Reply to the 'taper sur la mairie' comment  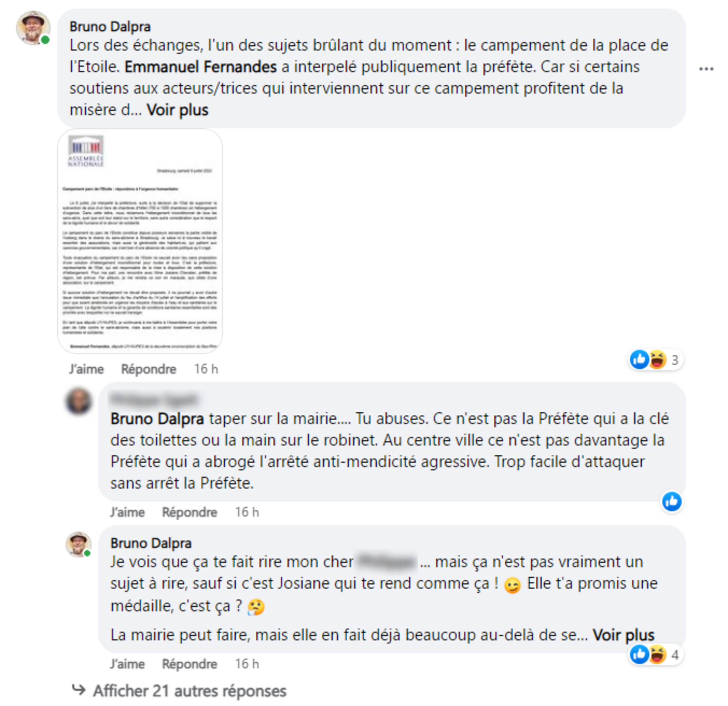click(189, 512)
